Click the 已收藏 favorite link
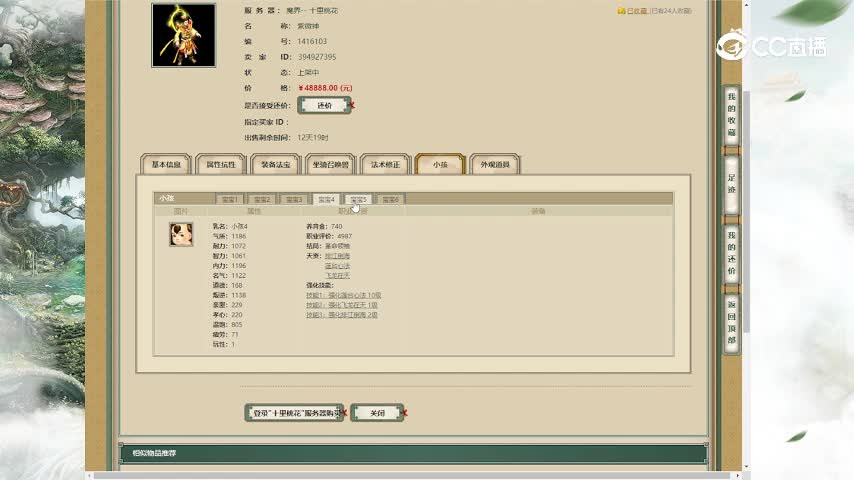 [x=637, y=11]
